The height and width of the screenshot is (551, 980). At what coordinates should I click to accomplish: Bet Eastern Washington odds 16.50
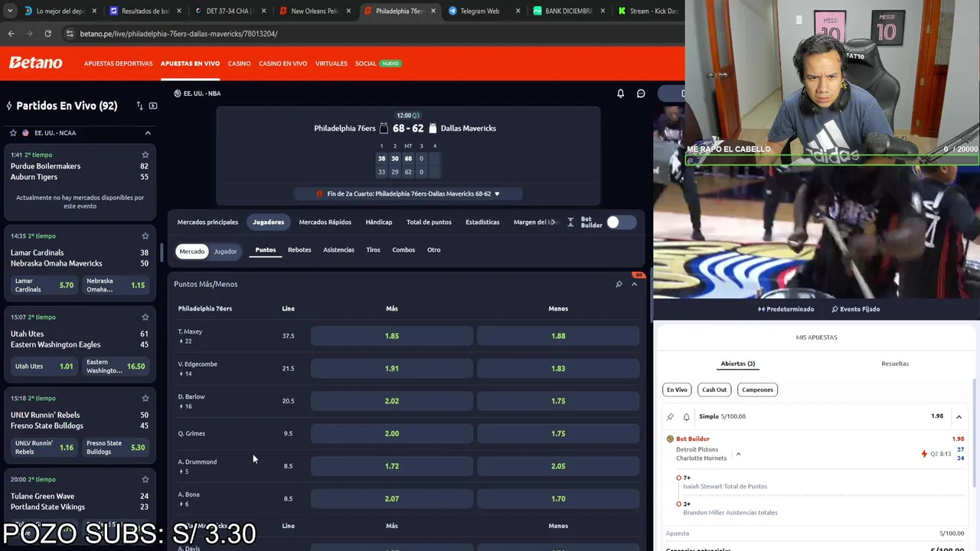pos(116,367)
